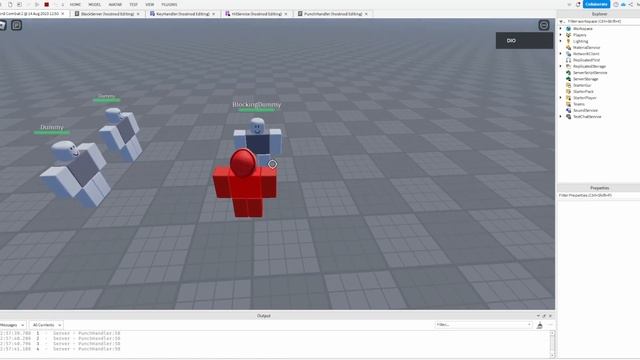Expand the NetworkClient tree node

(x=560, y=54)
